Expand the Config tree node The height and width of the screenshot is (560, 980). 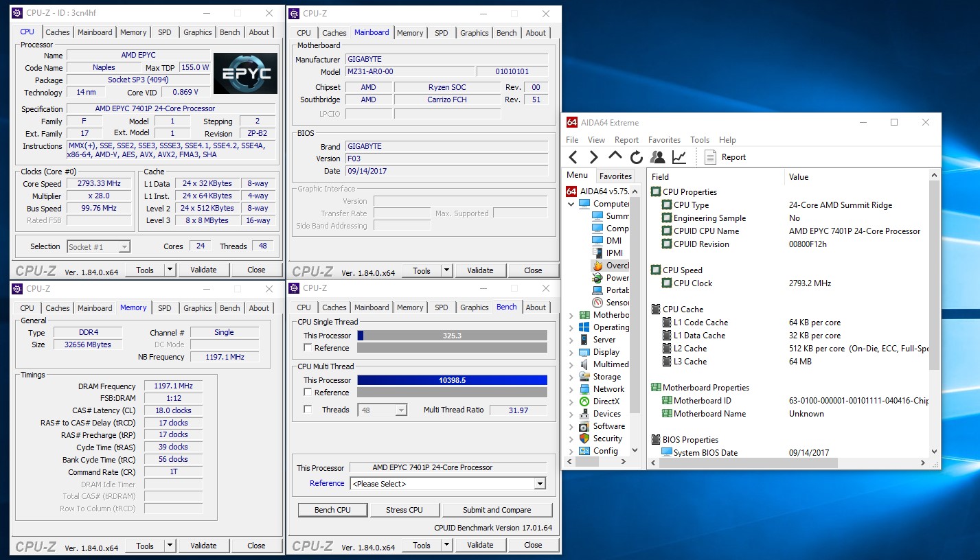(x=571, y=451)
